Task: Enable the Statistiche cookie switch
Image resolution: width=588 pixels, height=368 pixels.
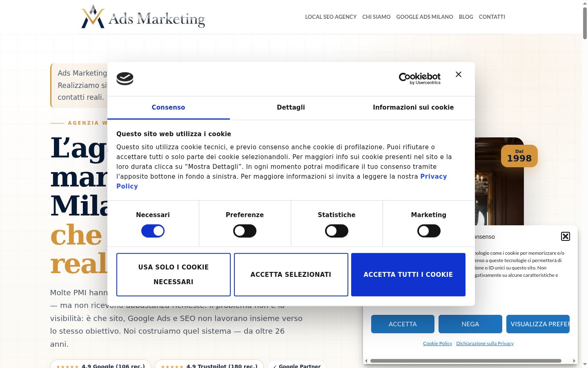Action: (x=336, y=231)
